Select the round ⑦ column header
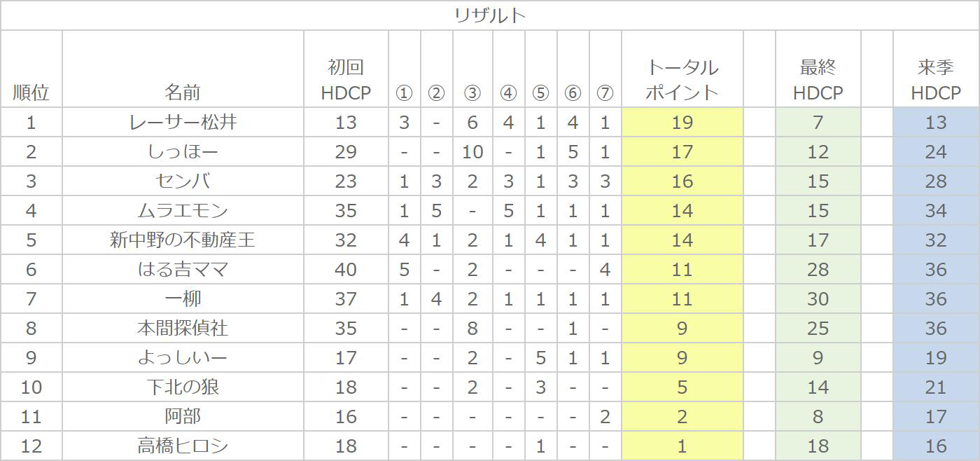The image size is (980, 461). [605, 69]
